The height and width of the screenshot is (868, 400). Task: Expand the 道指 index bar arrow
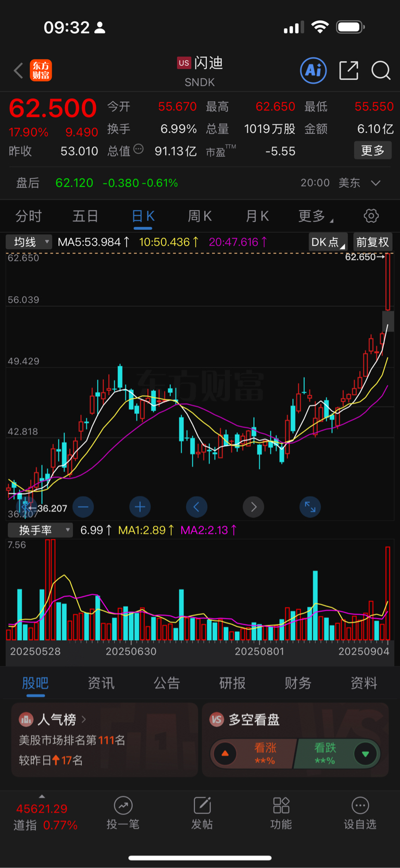click(42, 796)
